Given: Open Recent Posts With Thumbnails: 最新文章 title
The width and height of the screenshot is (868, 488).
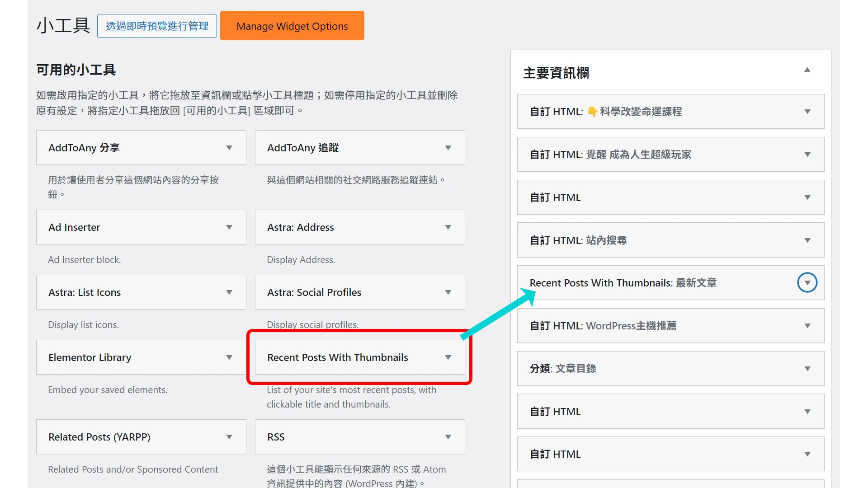Looking at the screenshot, I should [623, 283].
